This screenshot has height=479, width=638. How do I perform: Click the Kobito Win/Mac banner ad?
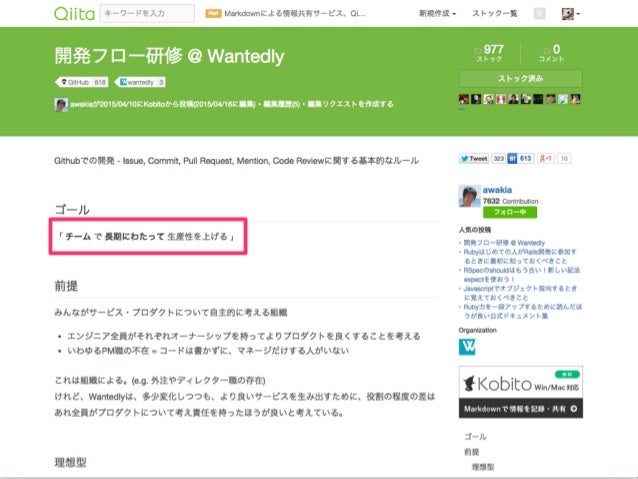pos(520,392)
